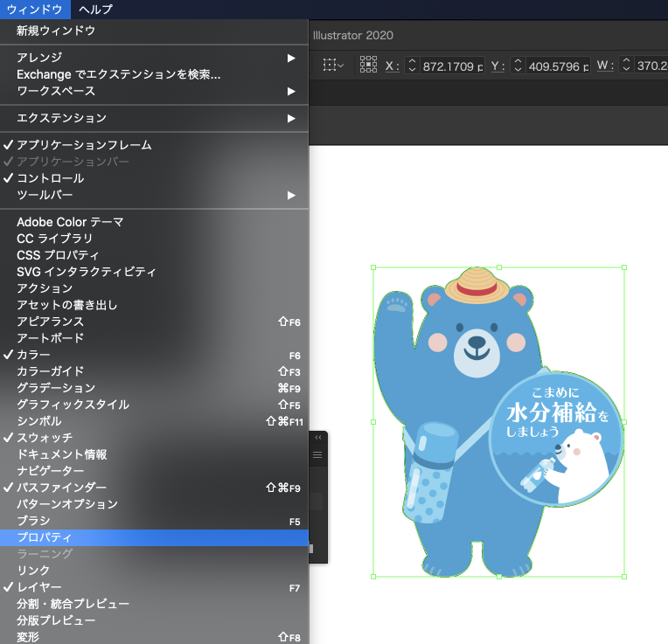Edit the W width field 370.2

(x=651, y=66)
